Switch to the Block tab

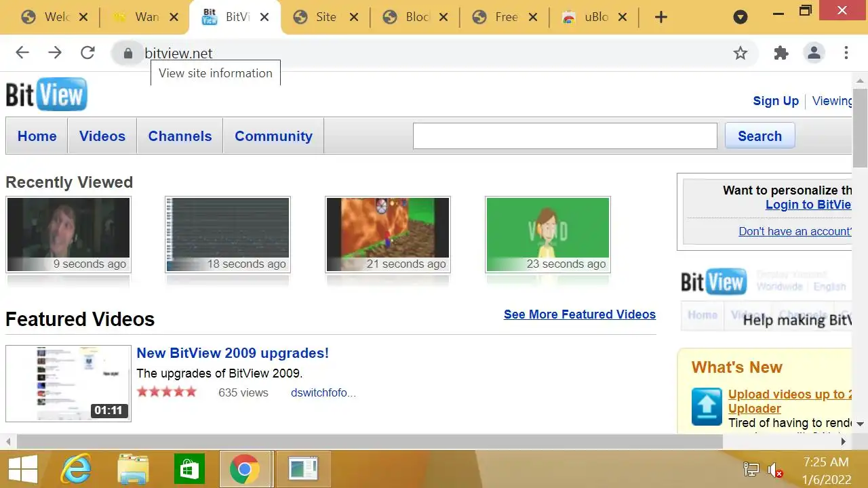coord(415,18)
